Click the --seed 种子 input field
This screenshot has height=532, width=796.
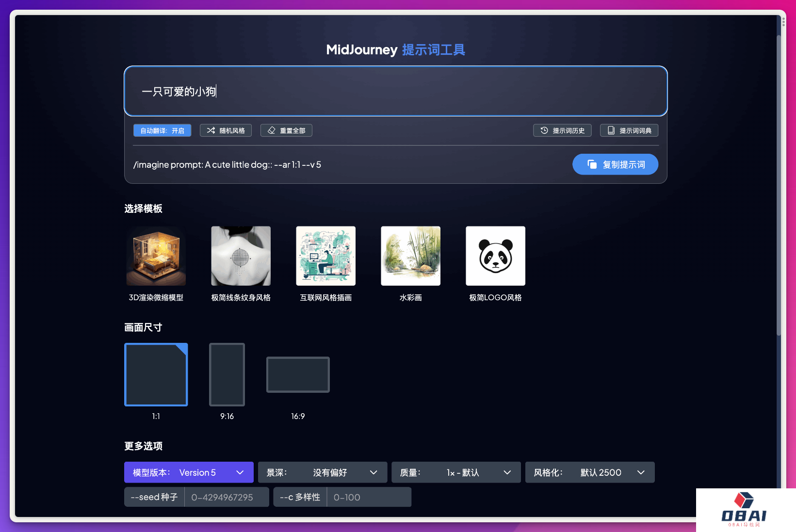coord(226,497)
